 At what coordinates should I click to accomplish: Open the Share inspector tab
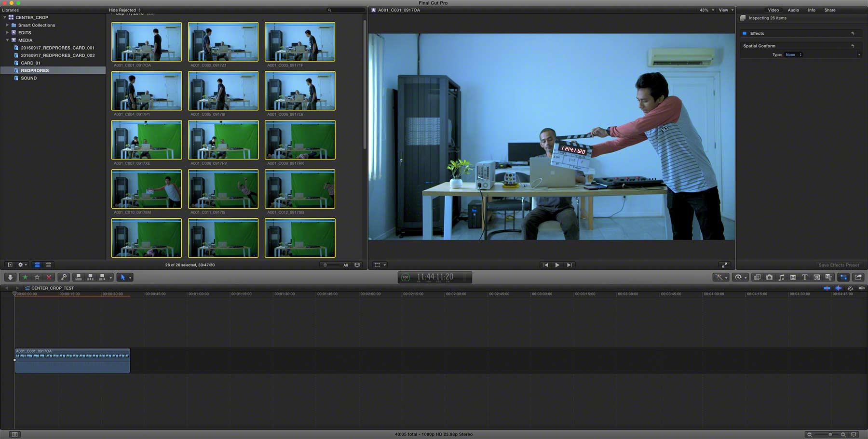point(830,10)
